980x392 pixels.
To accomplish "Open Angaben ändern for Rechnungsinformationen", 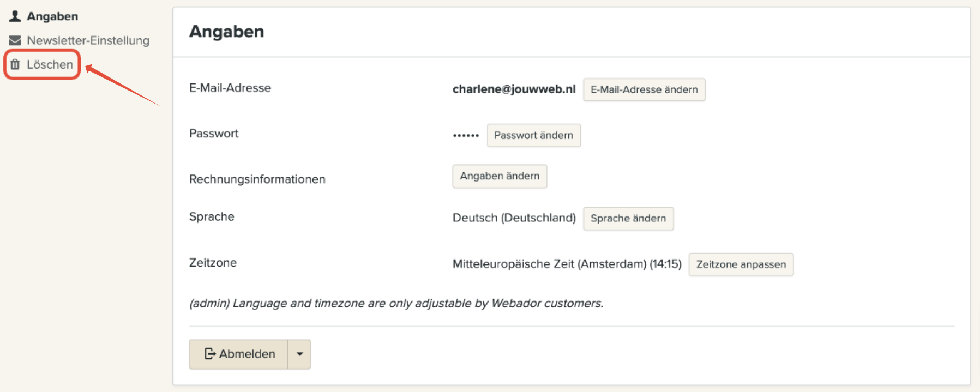I will 500,176.
